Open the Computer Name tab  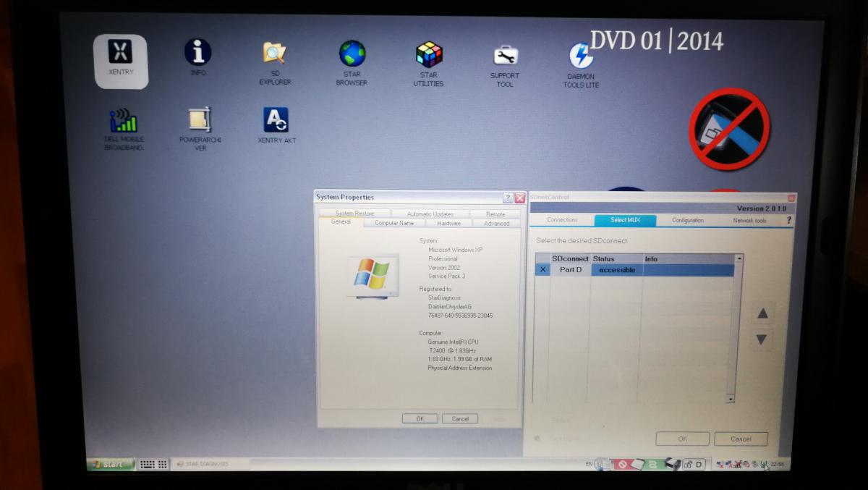pos(394,223)
